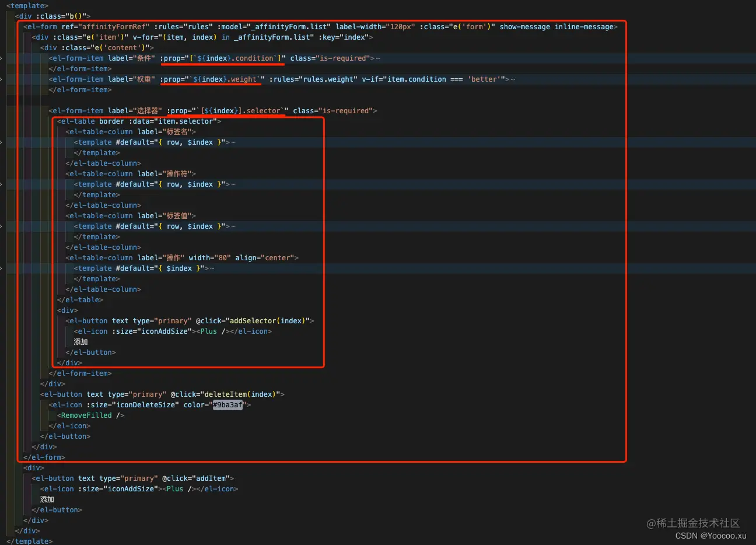Click the closing </el-form> tag
The height and width of the screenshot is (545, 756).
click(44, 457)
